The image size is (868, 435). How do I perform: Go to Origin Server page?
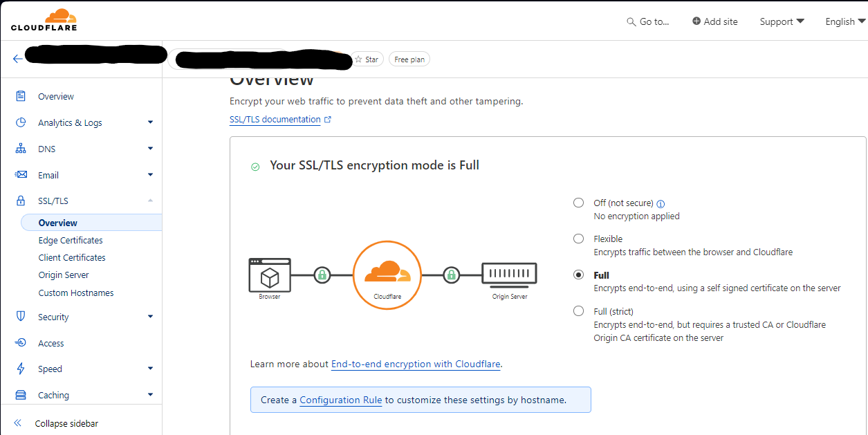[64, 275]
